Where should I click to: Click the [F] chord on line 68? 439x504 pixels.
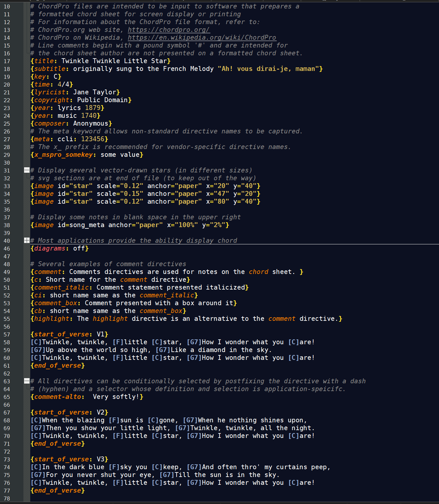tap(114, 420)
